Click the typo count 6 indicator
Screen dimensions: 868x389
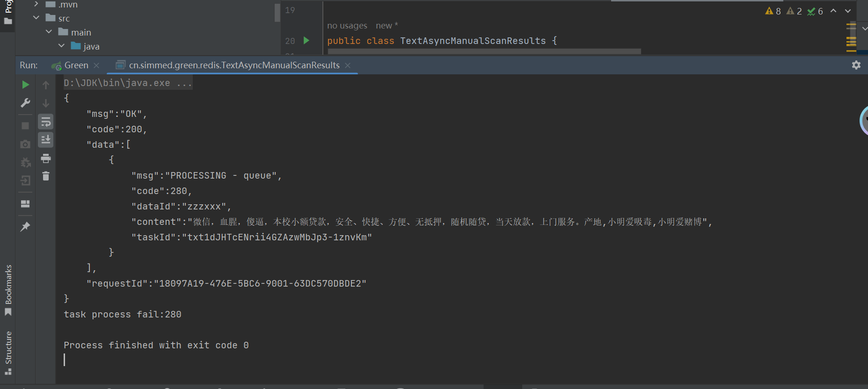[x=815, y=11]
